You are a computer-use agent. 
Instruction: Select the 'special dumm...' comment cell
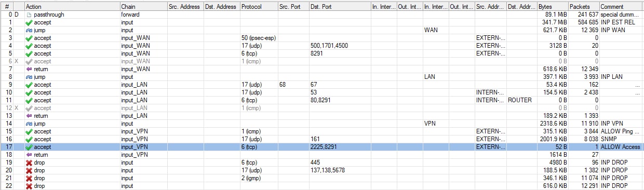(x=620, y=15)
